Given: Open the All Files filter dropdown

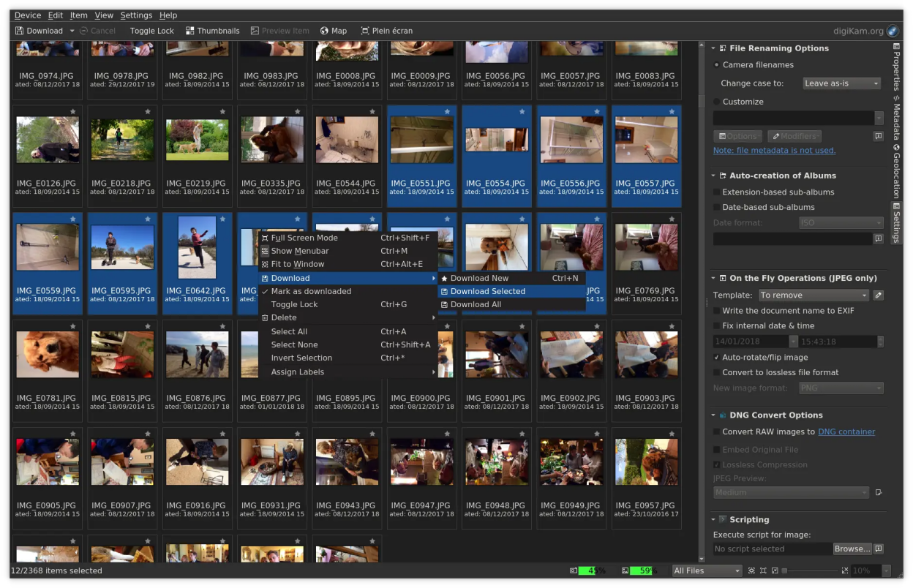Looking at the screenshot, I should coord(707,570).
